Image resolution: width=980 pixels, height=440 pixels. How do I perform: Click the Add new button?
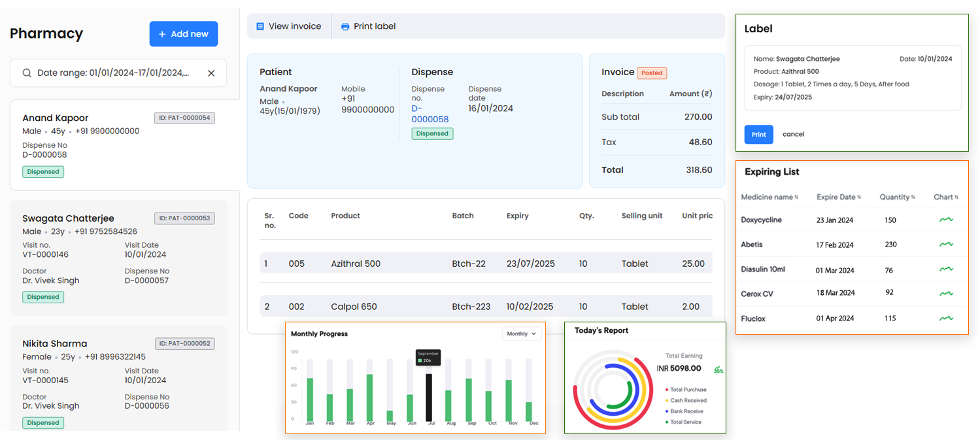click(x=183, y=34)
